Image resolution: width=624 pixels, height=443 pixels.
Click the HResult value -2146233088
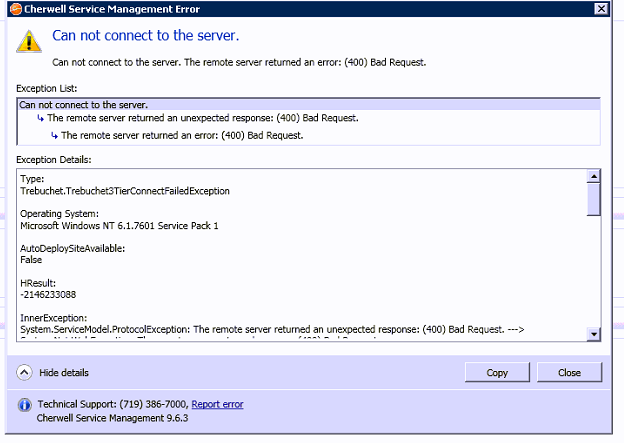point(49,295)
